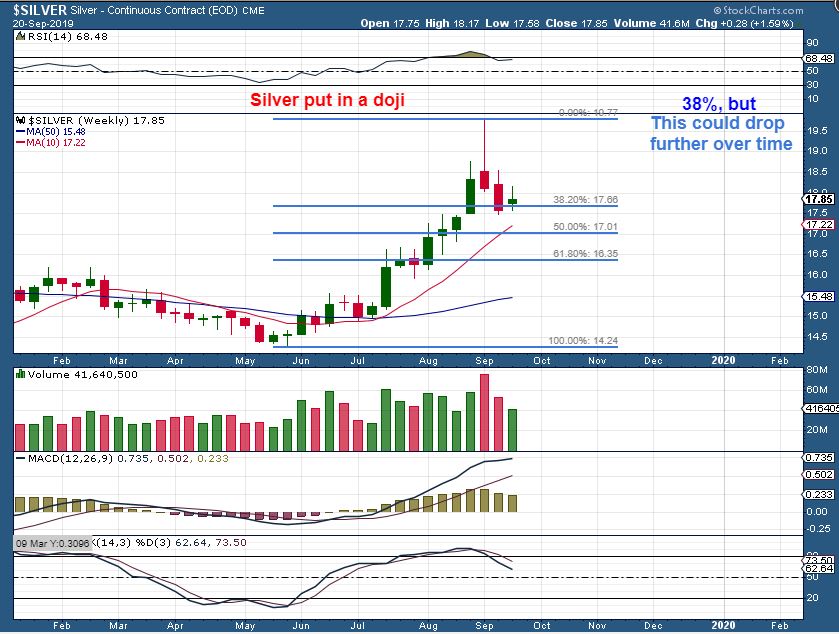Click the tallest red volume bar in September
This screenshot has width=839, height=634.
tap(484, 413)
